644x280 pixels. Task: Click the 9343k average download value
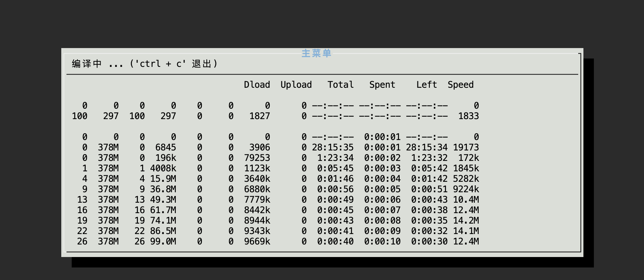click(x=257, y=231)
